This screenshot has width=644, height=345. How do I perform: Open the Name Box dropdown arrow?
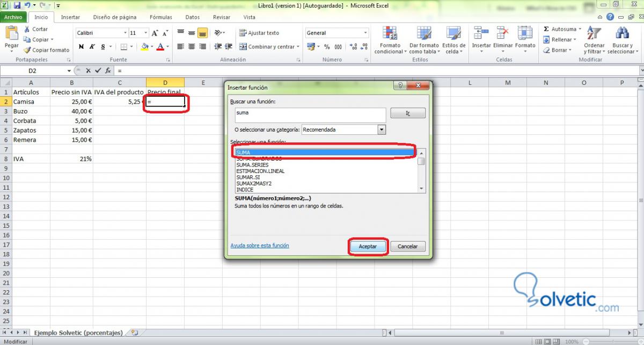point(69,70)
